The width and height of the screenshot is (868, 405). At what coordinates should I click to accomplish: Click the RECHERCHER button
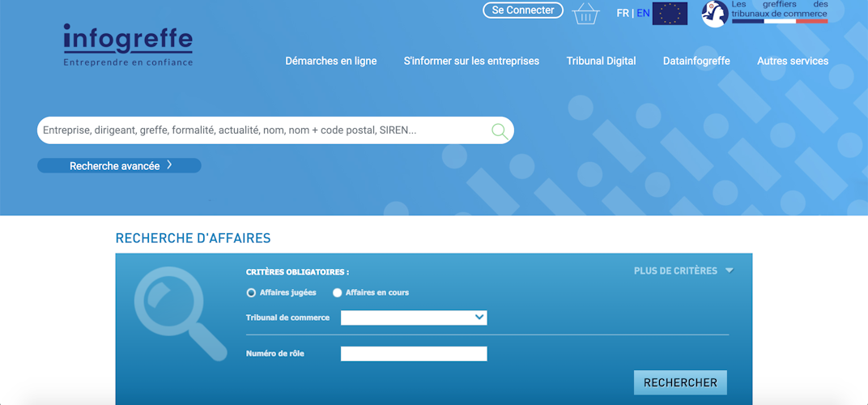[x=680, y=382]
